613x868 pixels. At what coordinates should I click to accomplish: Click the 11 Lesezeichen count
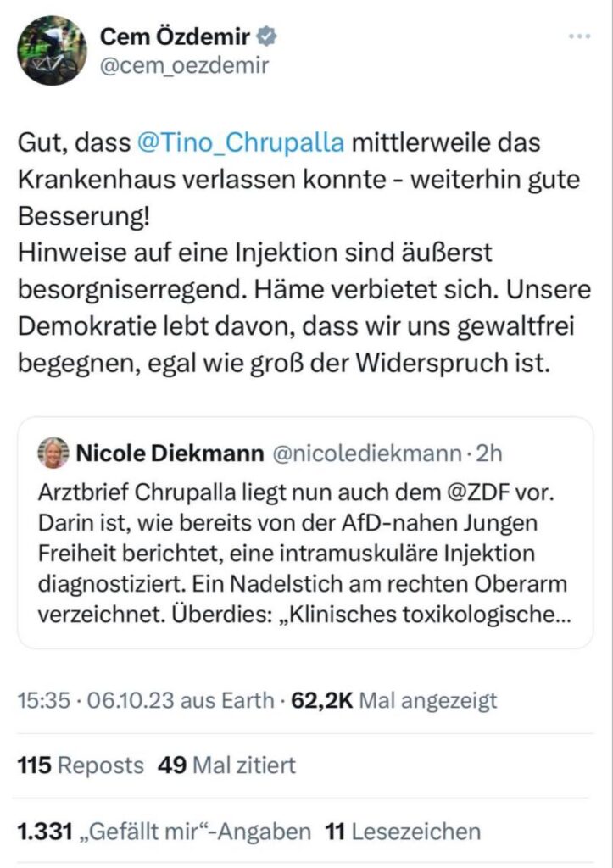403,832
